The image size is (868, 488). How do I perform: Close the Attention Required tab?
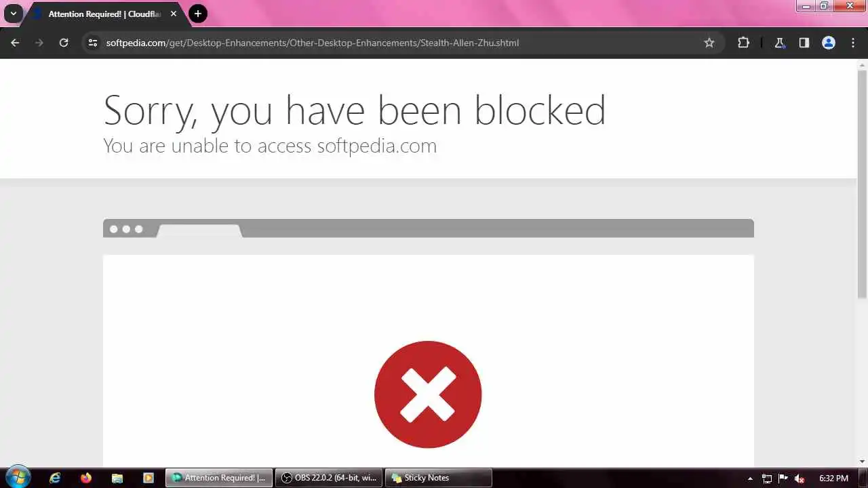(x=174, y=14)
